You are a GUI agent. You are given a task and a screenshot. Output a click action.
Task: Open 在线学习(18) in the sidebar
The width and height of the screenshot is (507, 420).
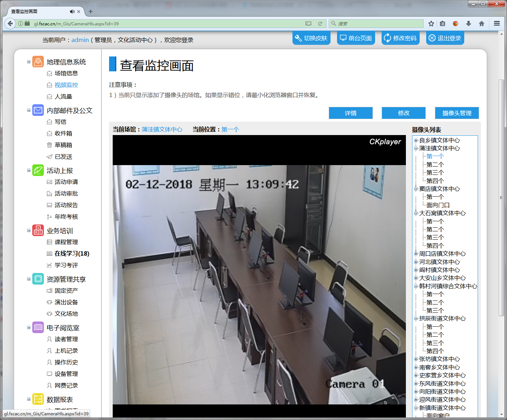point(72,254)
